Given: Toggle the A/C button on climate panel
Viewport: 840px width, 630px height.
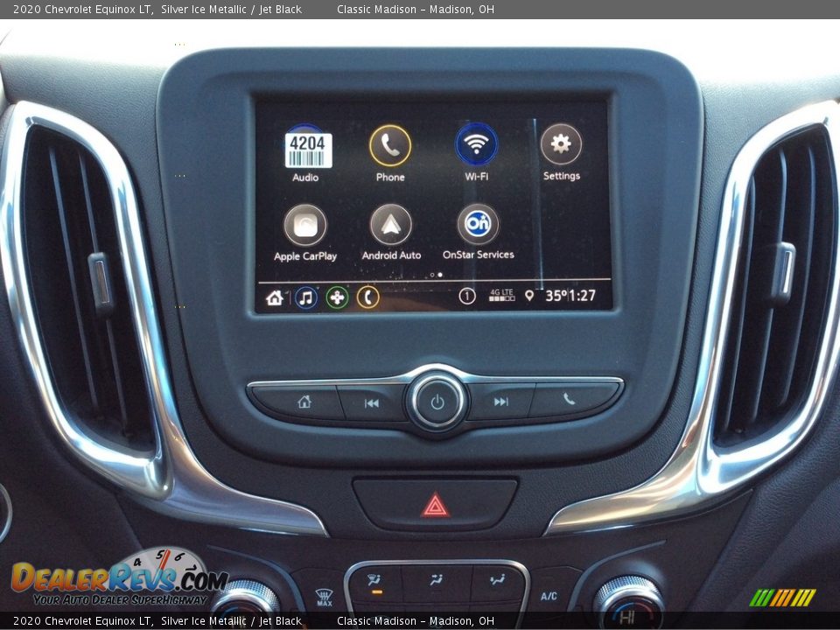Looking at the screenshot, I should pyautogui.click(x=549, y=595).
